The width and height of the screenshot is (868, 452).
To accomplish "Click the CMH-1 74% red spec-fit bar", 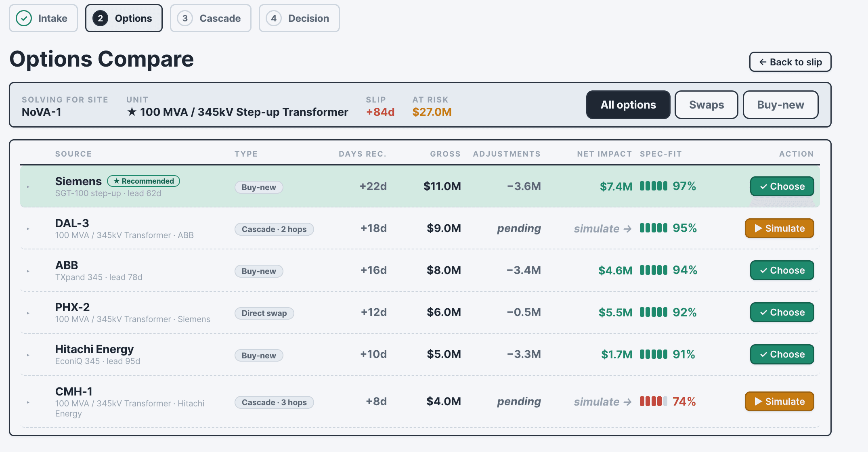I will click(x=654, y=402).
